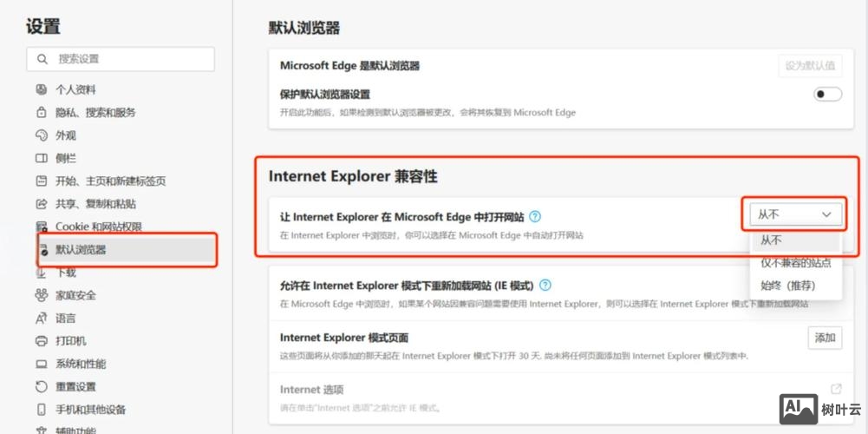Viewport: 868px width, 434px height.
Task: Toggle the 保护默认浏览器设置 switch
Action: [x=827, y=95]
